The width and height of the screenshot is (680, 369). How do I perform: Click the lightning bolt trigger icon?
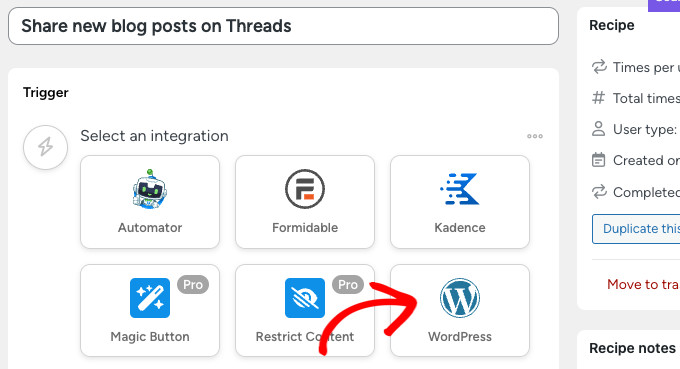[46, 147]
